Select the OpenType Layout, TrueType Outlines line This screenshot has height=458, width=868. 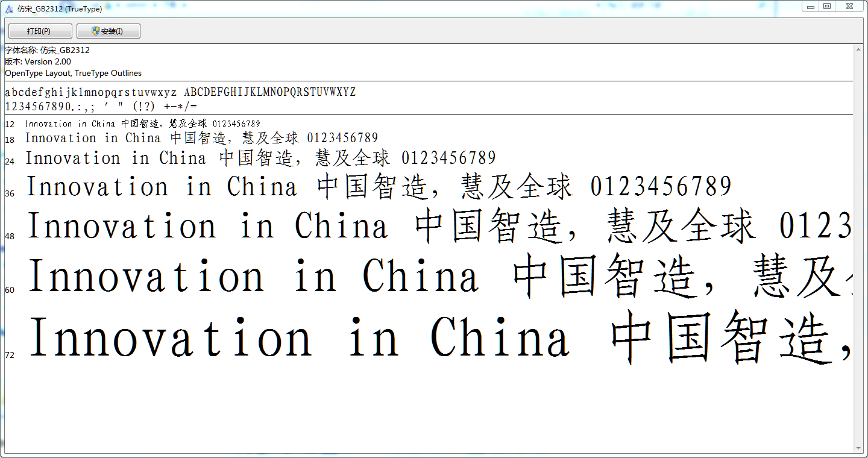pyautogui.click(x=73, y=73)
